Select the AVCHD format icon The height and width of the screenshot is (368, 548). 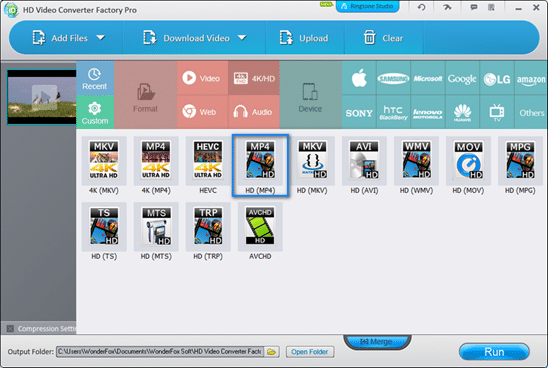pyautogui.click(x=260, y=227)
